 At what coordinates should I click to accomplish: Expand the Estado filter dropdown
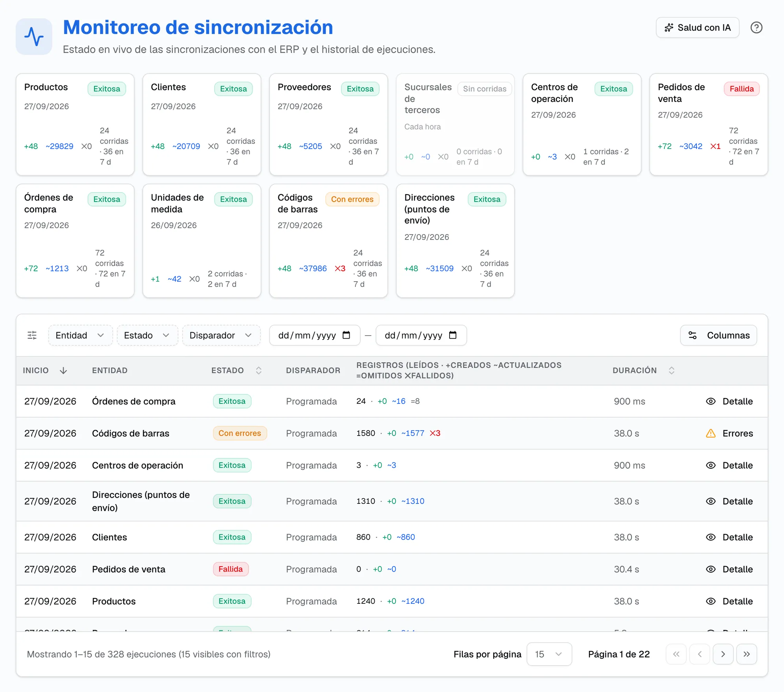(x=147, y=335)
